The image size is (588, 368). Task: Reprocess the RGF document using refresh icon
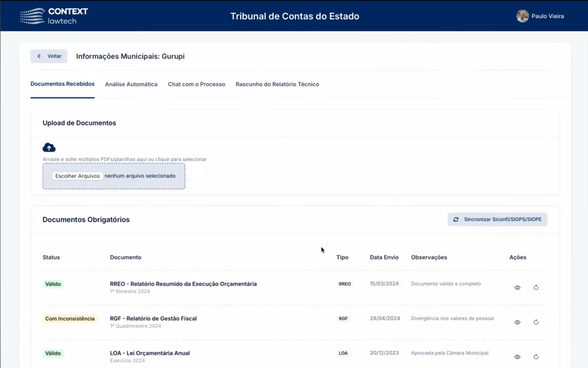536,322
